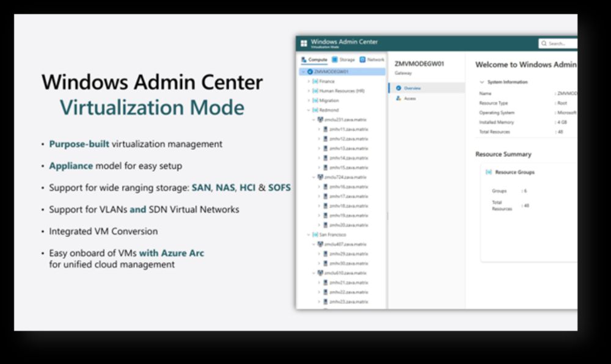Viewport: 611px width, 364px height.
Task: Switch to the Storage tab
Action: click(343, 60)
